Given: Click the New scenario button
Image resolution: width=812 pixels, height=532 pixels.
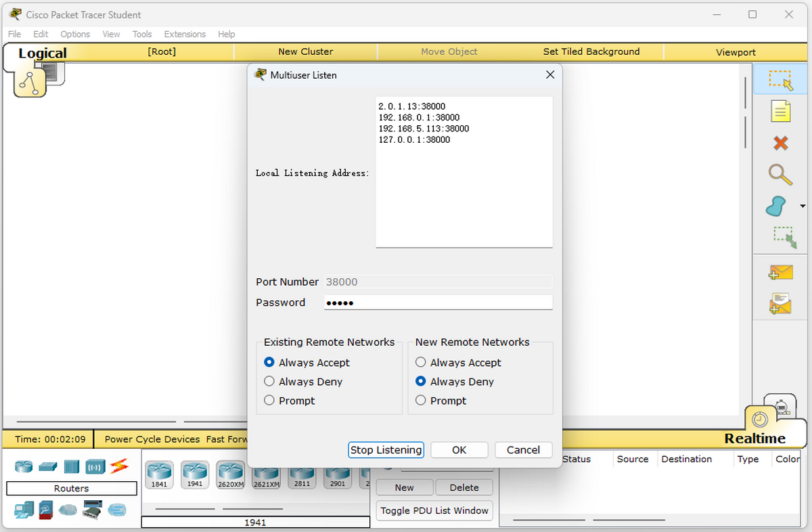Looking at the screenshot, I should pos(404,487).
